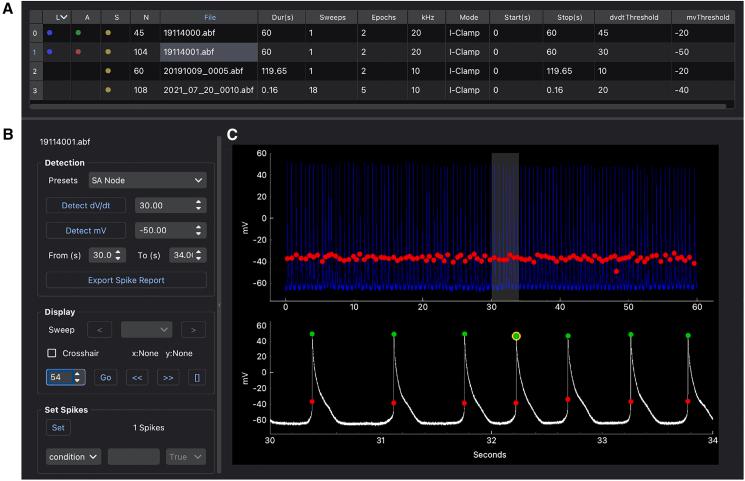Open the condition dropdown
Viewport: 745px width, 481px height.
click(74, 456)
